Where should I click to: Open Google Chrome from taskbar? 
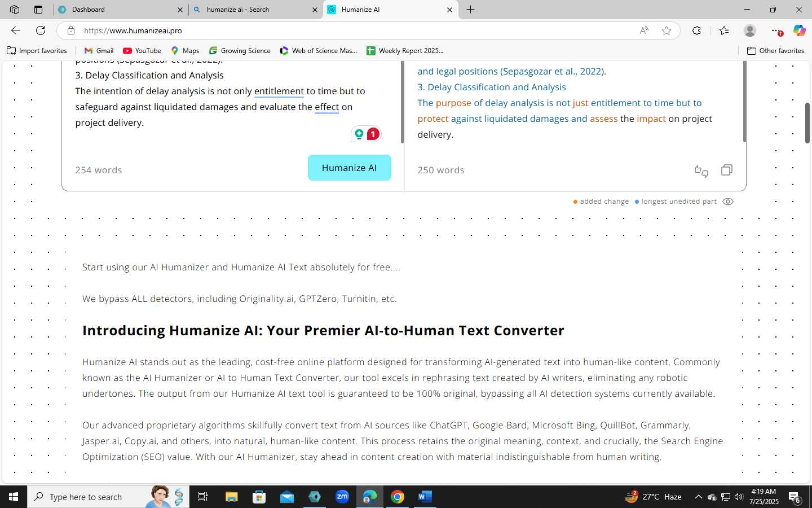coord(398,497)
